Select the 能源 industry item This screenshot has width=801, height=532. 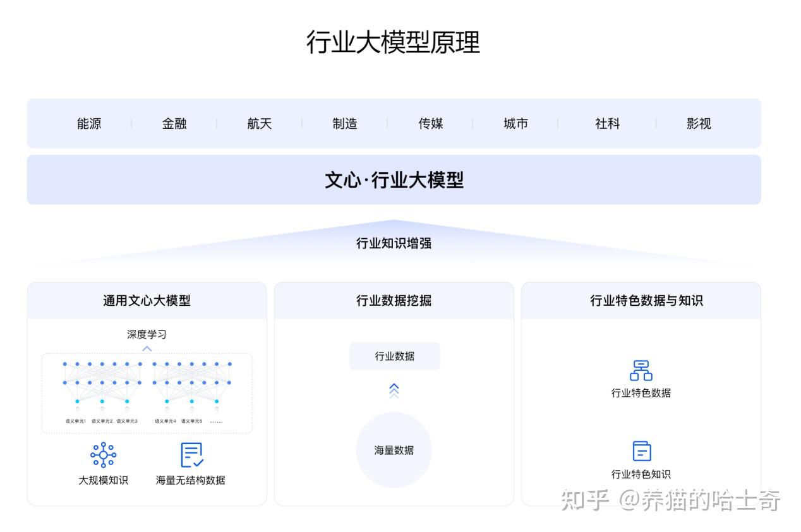click(x=89, y=124)
